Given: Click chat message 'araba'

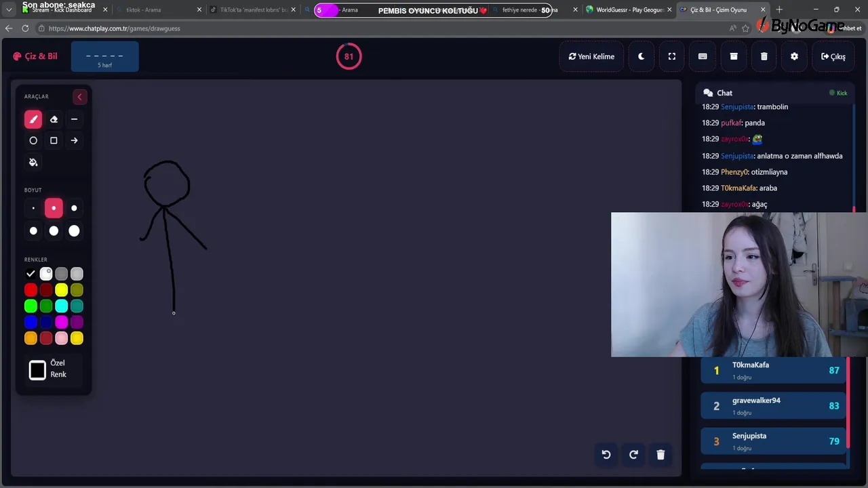Looking at the screenshot, I should click(768, 188).
